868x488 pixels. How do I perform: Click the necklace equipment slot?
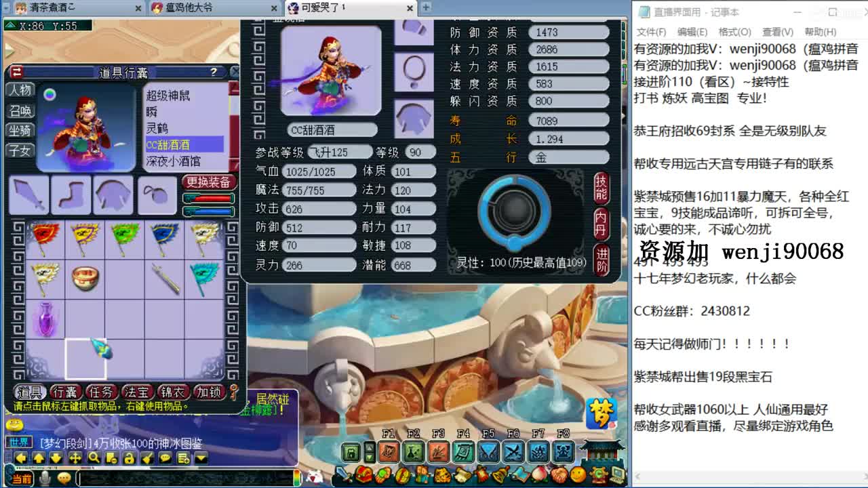coord(157,195)
